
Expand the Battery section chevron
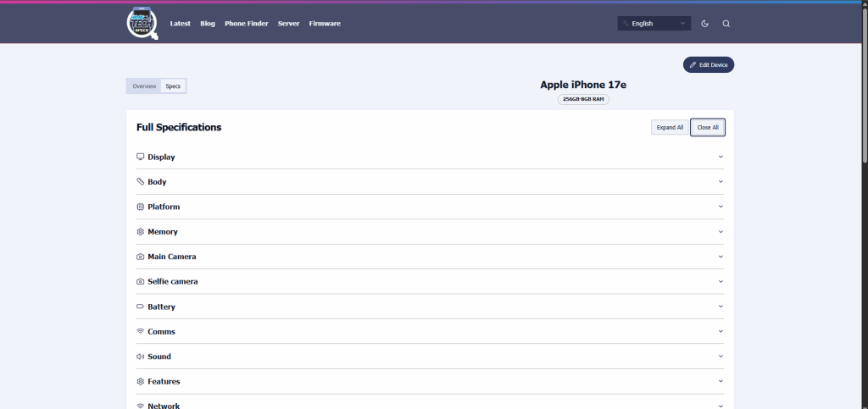(x=721, y=307)
